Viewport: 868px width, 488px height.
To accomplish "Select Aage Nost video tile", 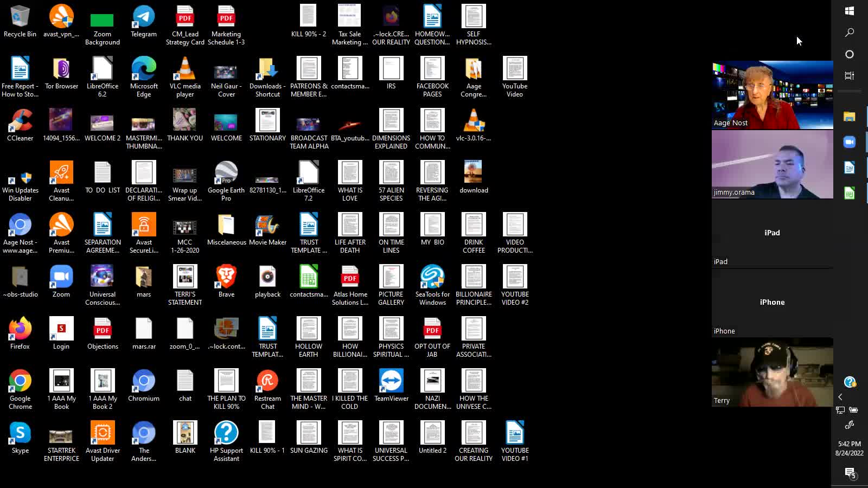I will click(x=773, y=95).
